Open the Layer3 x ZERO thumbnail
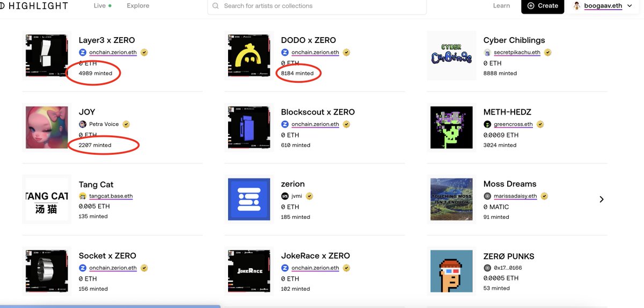 (47, 56)
